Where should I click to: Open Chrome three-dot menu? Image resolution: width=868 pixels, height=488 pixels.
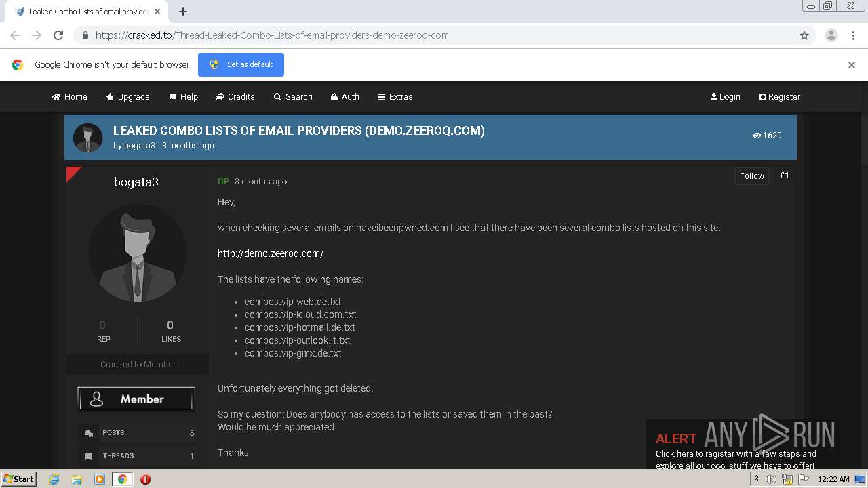(853, 35)
